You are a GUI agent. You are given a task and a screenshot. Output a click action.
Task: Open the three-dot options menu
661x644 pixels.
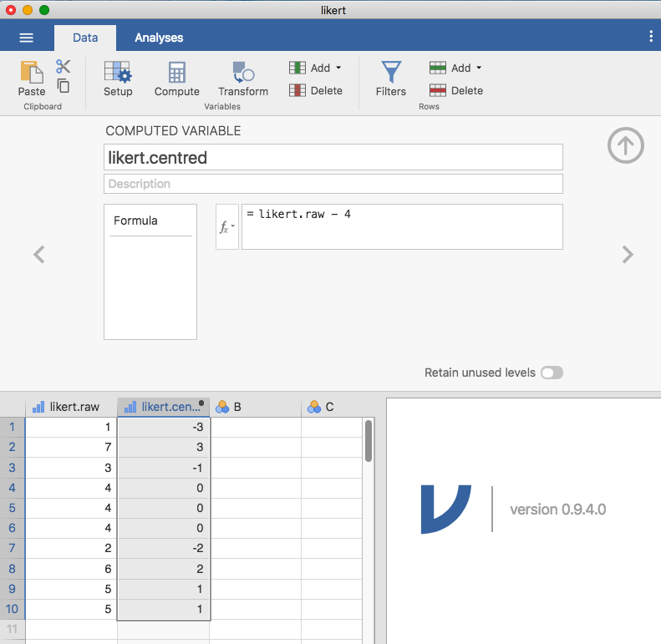tap(651, 36)
